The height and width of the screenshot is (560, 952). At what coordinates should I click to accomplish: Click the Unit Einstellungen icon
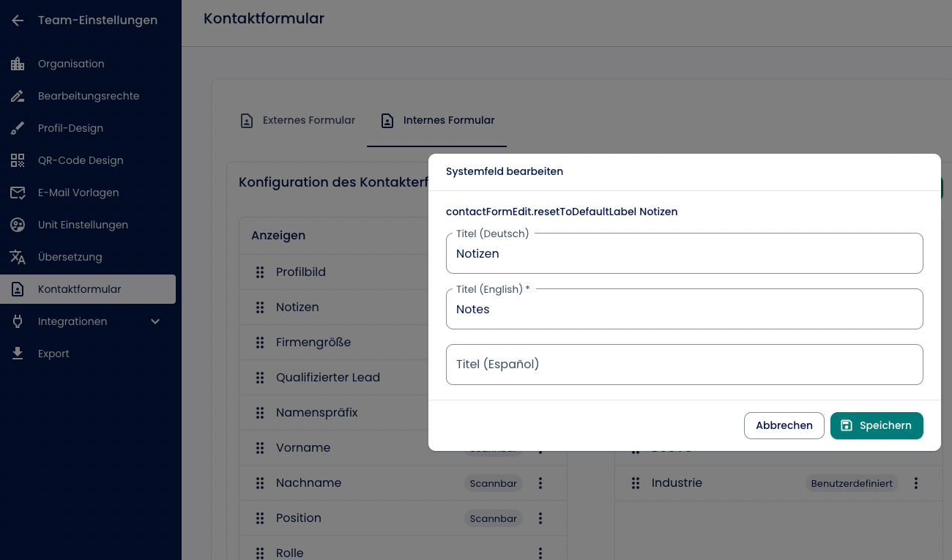(18, 225)
